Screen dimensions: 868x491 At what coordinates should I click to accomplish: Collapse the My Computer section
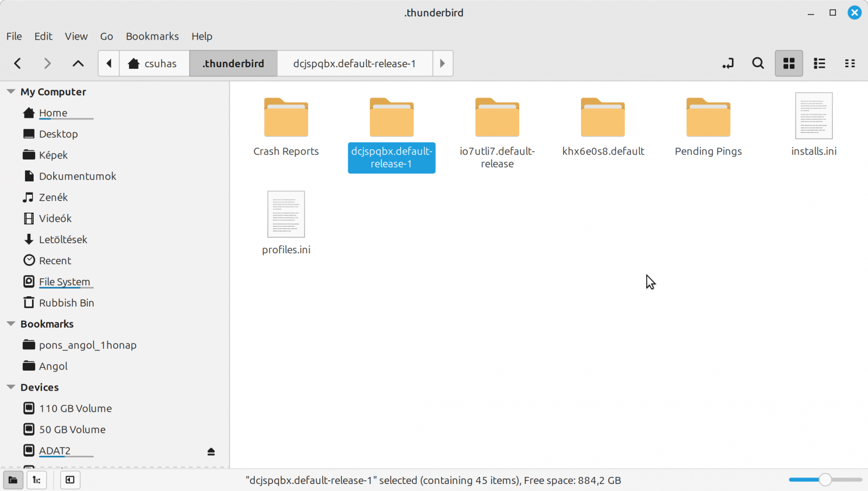tap(11, 92)
